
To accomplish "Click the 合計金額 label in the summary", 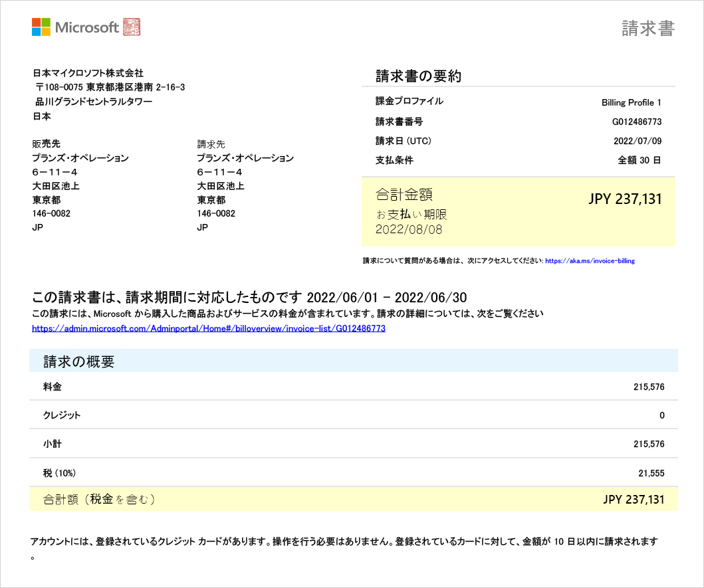I will [404, 195].
